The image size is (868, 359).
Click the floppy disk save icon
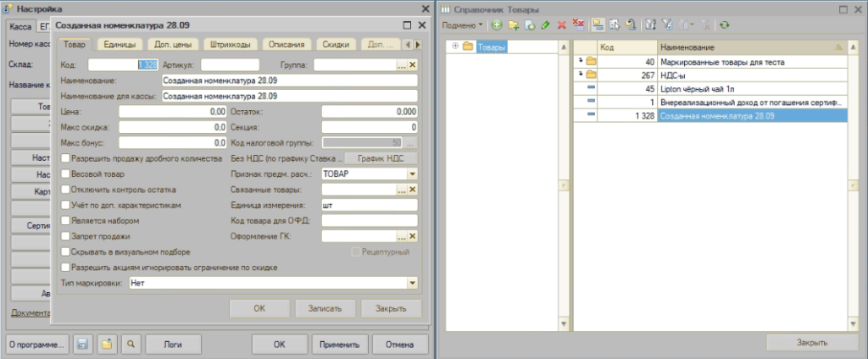(x=83, y=344)
